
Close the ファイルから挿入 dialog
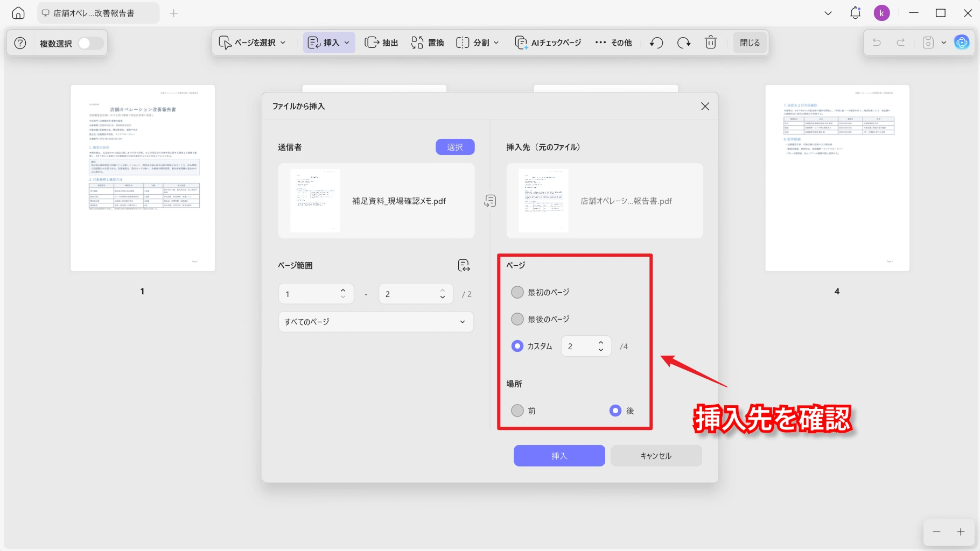point(705,107)
